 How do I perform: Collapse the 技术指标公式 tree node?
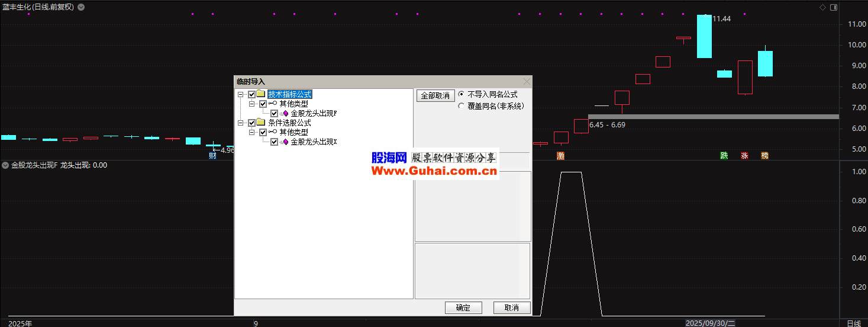tap(241, 94)
